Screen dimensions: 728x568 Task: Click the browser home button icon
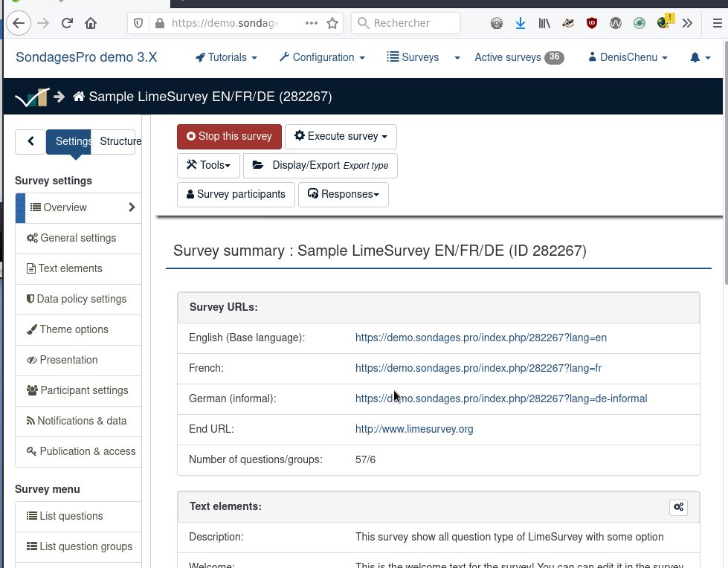(91, 23)
